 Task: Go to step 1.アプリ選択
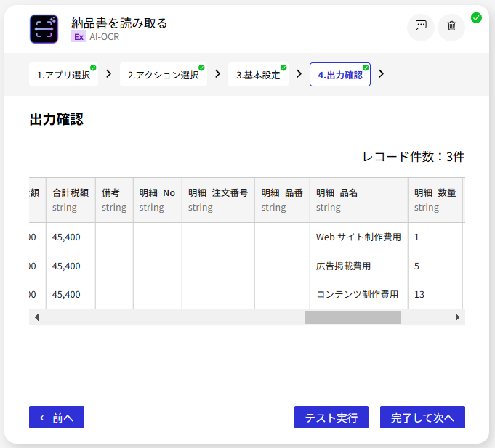(63, 75)
